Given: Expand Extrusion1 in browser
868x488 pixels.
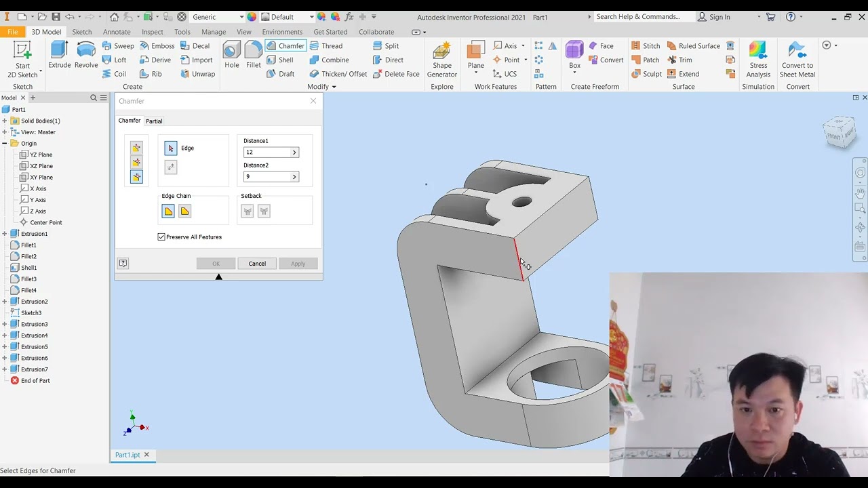Looking at the screenshot, I should [x=5, y=234].
